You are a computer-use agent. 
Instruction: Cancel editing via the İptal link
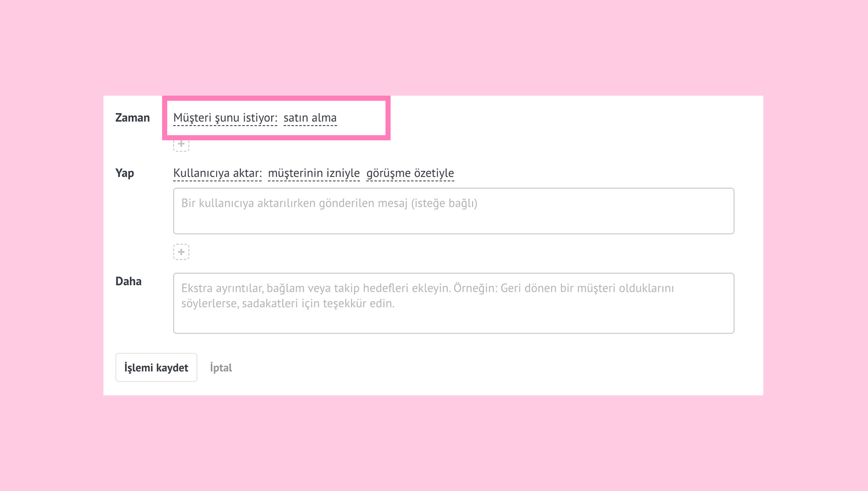pyautogui.click(x=221, y=368)
